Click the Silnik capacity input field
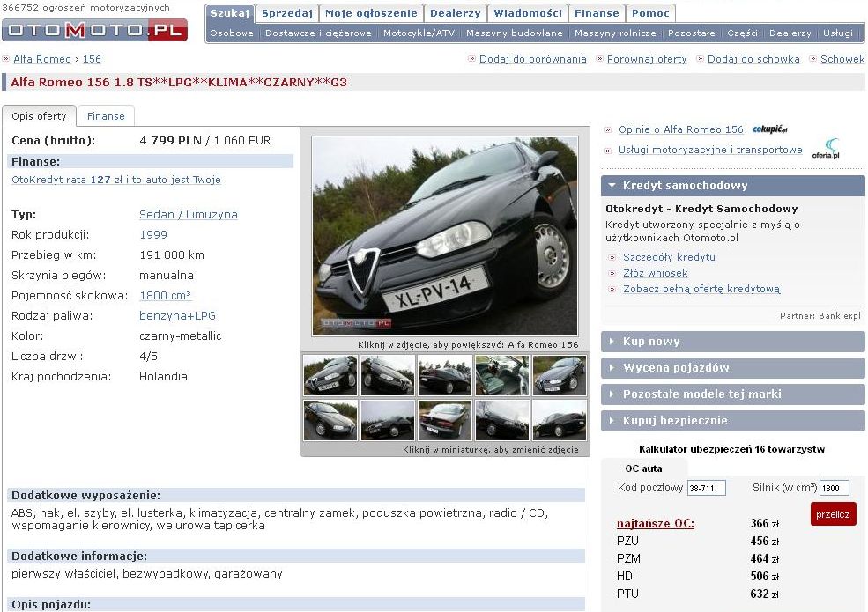Screen dimensions: 868x612 click(835, 488)
